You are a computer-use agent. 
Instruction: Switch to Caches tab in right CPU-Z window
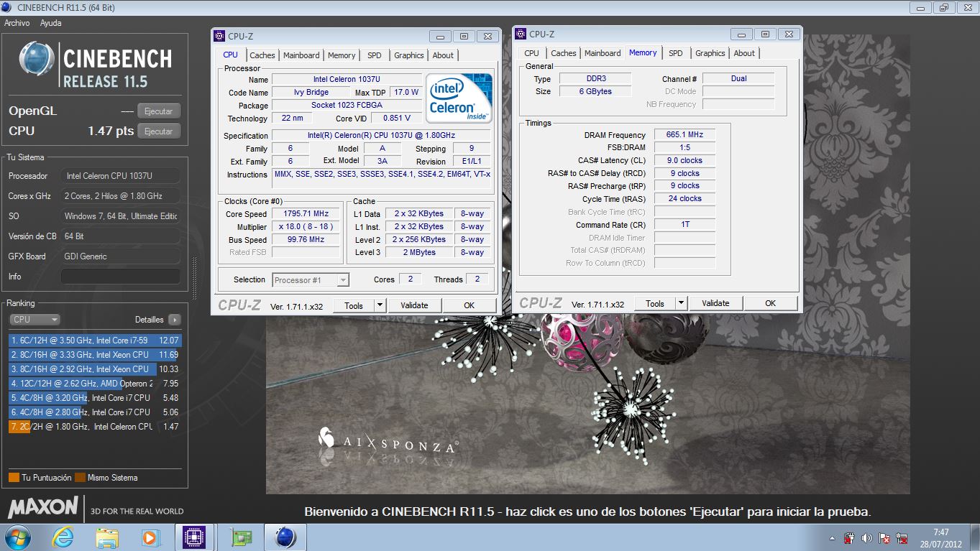564,53
